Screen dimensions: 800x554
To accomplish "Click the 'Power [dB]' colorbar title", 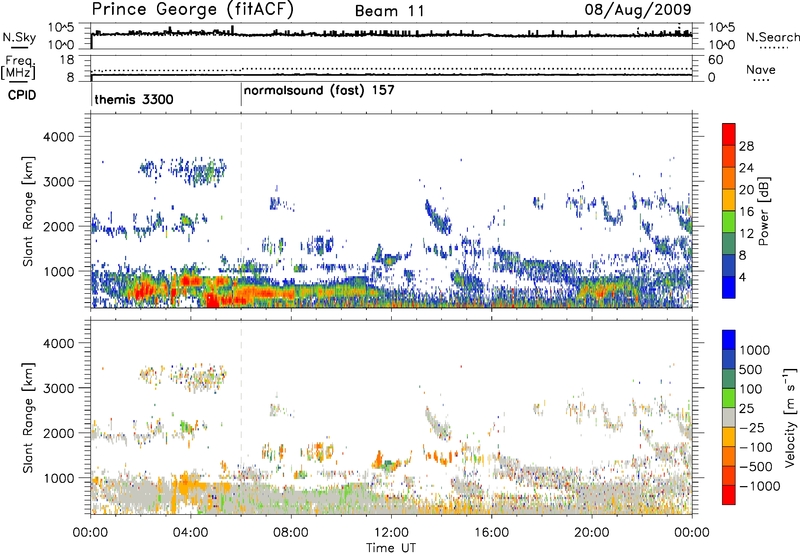I will click(x=763, y=211).
